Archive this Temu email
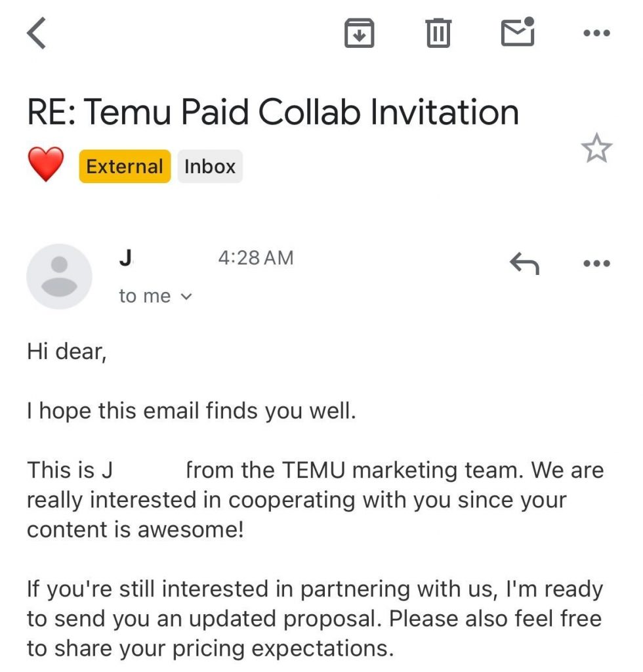This screenshot has width=643, height=672. click(359, 33)
